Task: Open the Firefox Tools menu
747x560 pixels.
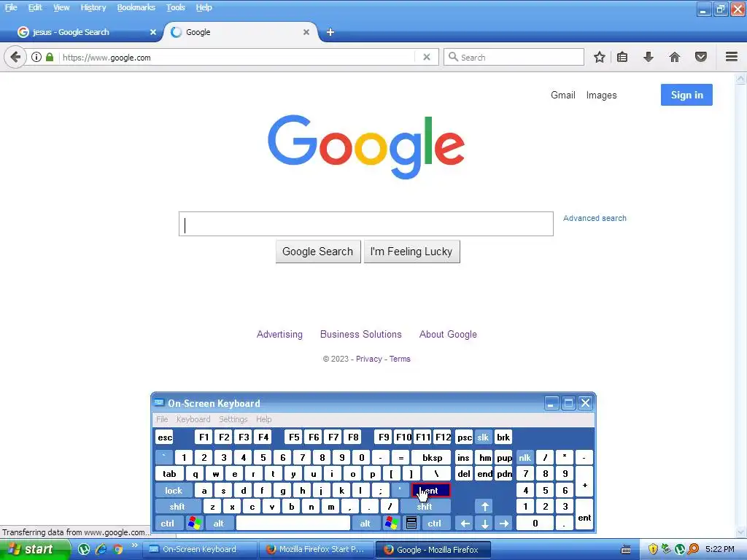Action: click(175, 7)
